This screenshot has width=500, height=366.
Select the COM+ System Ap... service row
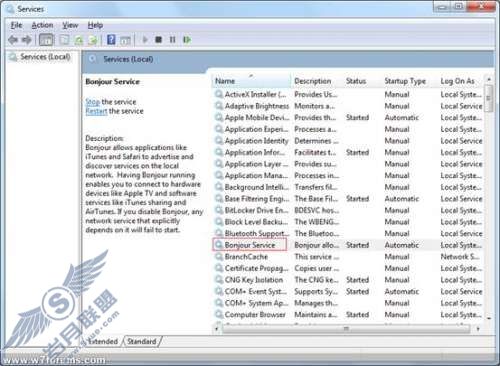coord(348,303)
